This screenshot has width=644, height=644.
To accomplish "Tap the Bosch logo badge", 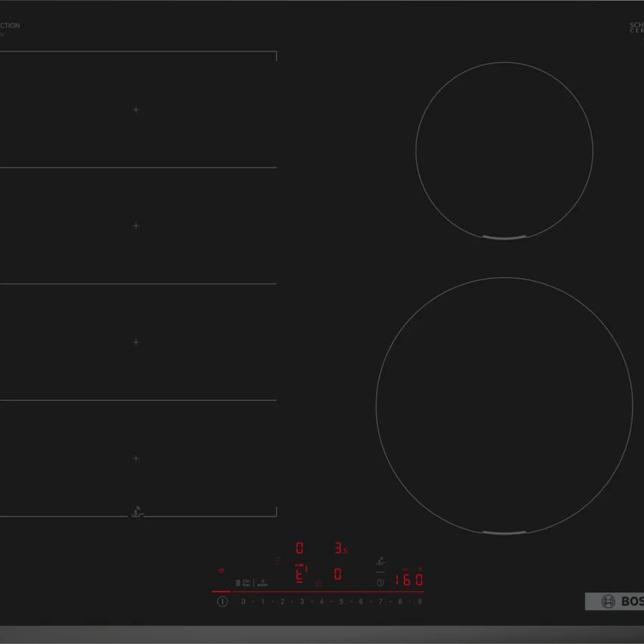I will 616,601.
